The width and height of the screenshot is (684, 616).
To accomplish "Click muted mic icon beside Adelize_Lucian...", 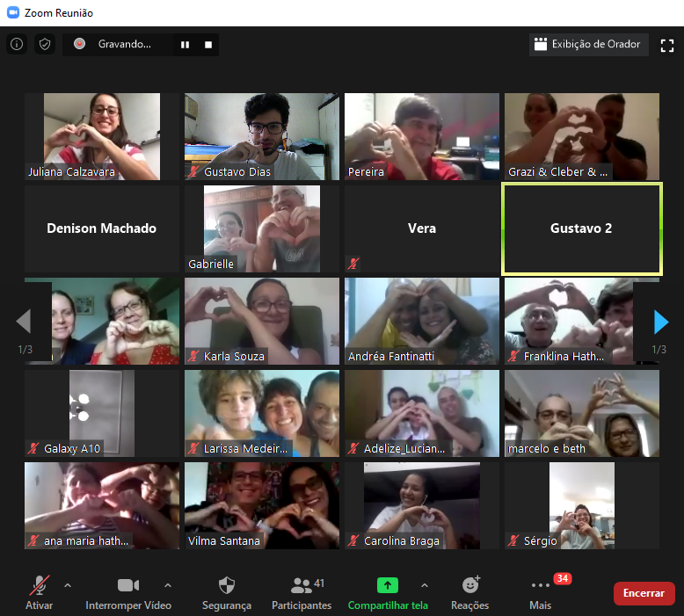I will coord(353,448).
